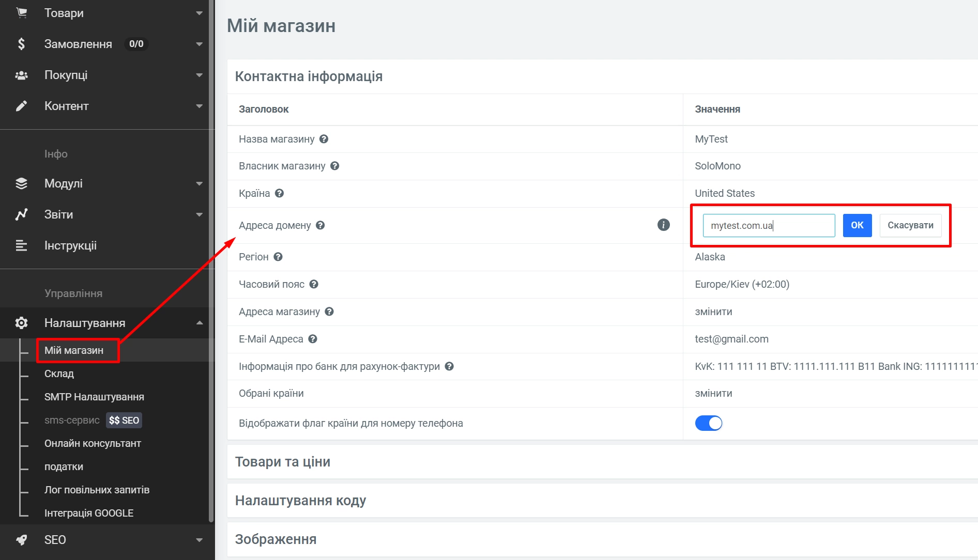Confirm the domain with the OK button
The width and height of the screenshot is (978, 560).
click(x=857, y=225)
